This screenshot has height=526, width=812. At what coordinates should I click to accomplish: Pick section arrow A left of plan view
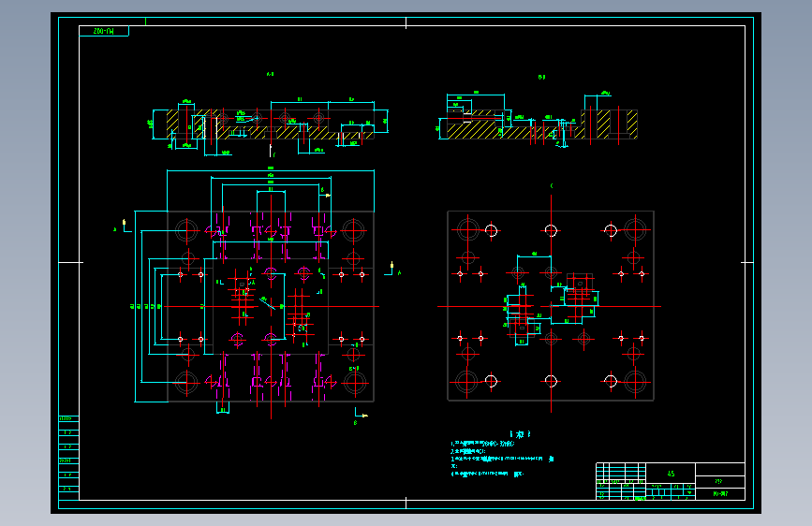[125, 226]
